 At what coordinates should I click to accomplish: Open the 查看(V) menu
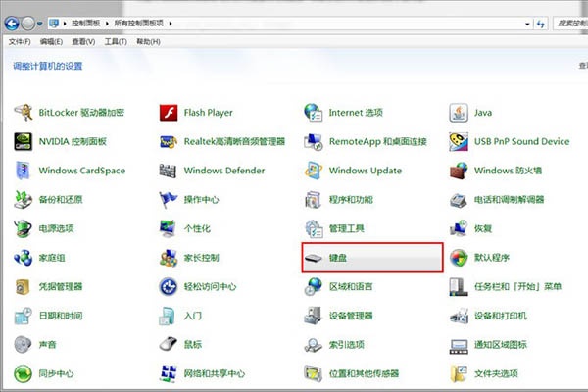[83, 41]
